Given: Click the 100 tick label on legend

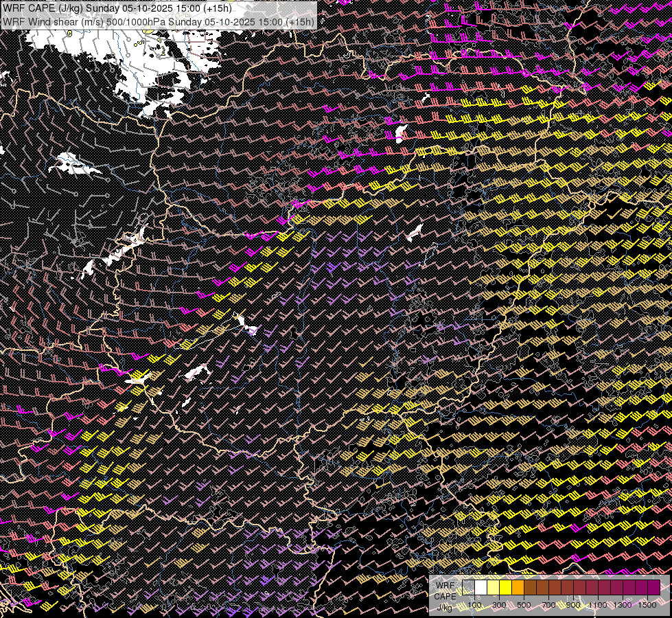Looking at the screenshot, I should 475,606.
